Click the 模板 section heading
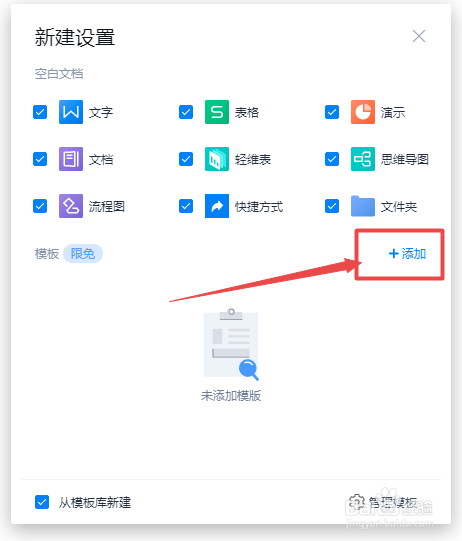This screenshot has width=462, height=541. coord(47,254)
